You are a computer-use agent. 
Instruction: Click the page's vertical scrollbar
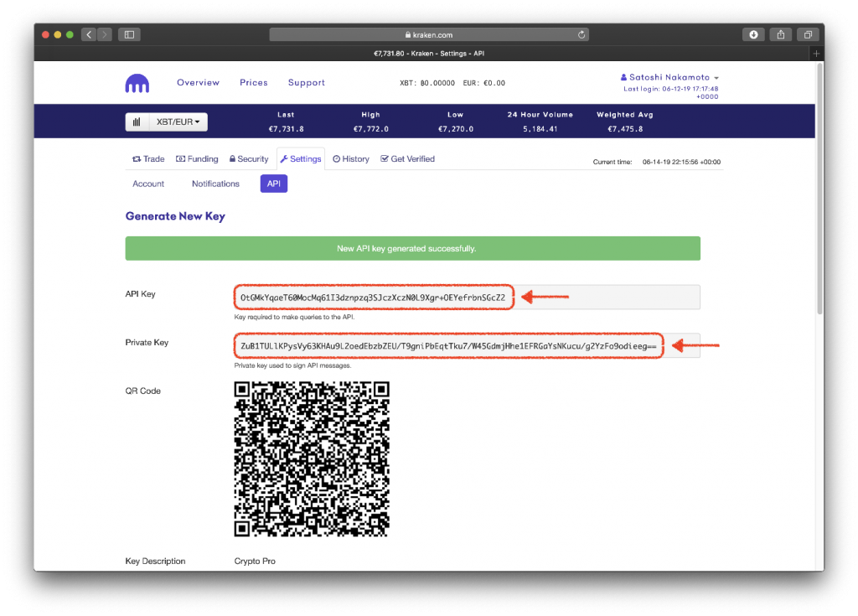pyautogui.click(x=819, y=189)
